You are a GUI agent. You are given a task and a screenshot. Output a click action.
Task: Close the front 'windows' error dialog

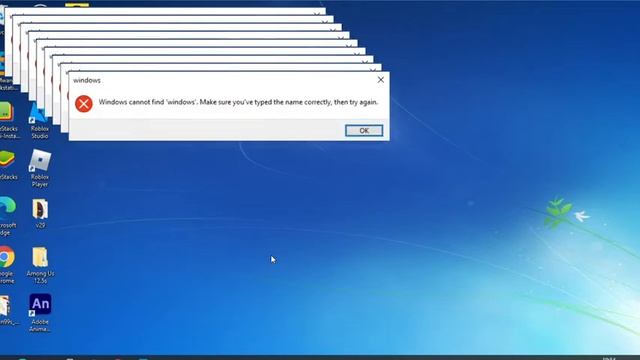click(380, 80)
